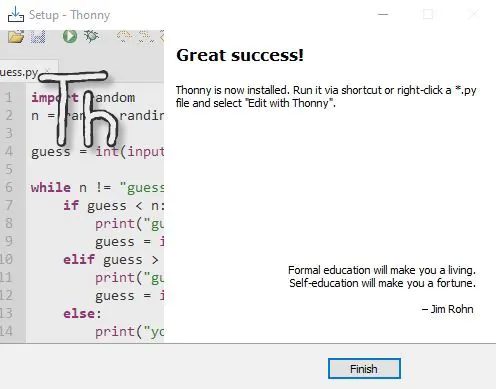This screenshot has height=389, width=496.
Task: Click the 'Setup - Thonny' title text
Action: 69,15
